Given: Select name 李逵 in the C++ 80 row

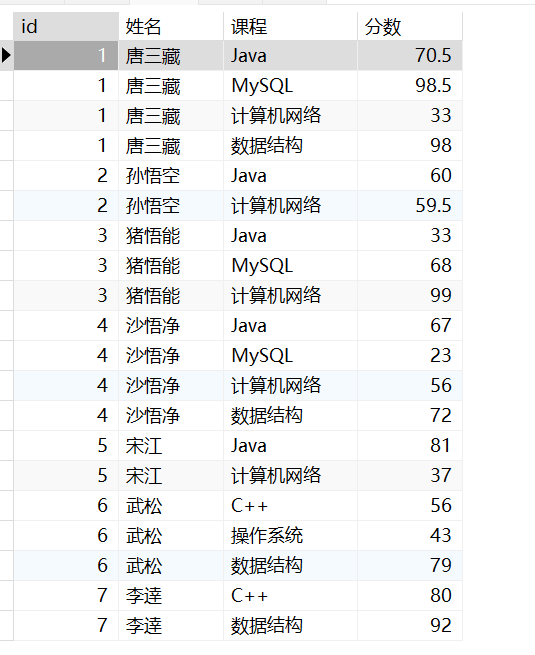Looking at the screenshot, I should tap(171, 596).
